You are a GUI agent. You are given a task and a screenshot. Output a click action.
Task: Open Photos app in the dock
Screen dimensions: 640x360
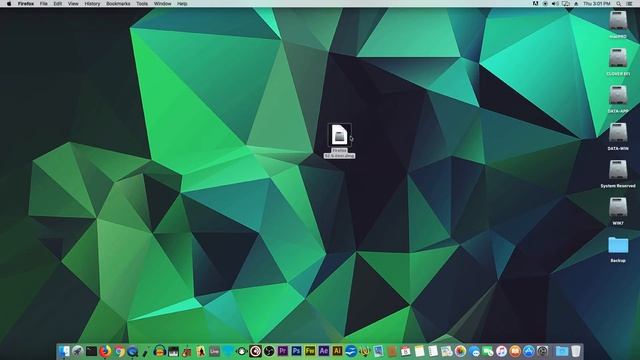pyautogui.click(x=460, y=351)
